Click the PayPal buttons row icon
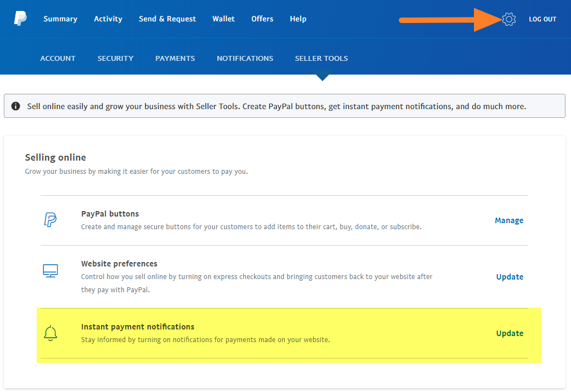The height and width of the screenshot is (392, 571). [50, 220]
